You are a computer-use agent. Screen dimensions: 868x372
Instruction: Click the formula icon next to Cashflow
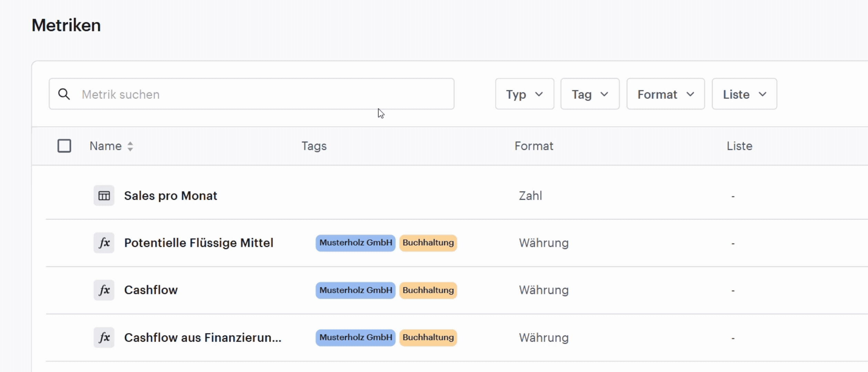pos(104,290)
